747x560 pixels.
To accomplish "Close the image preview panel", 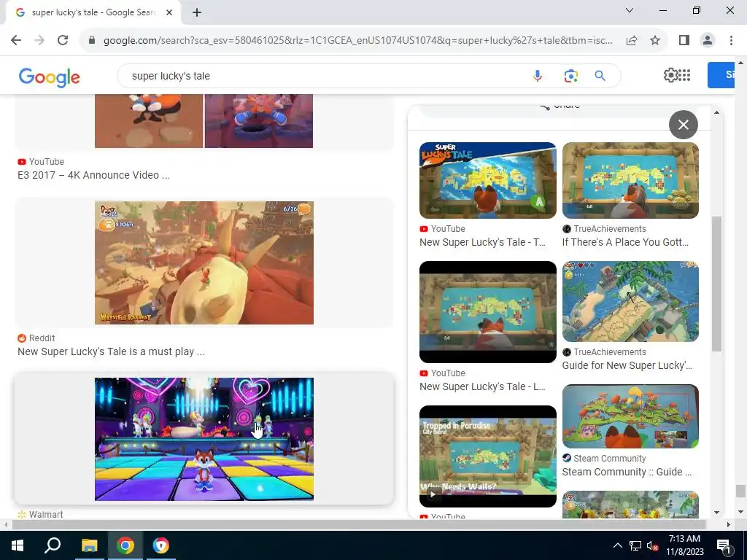I will [683, 125].
